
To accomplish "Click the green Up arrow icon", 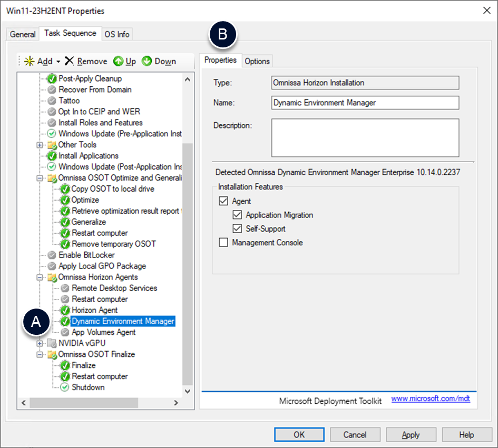I will 119,61.
